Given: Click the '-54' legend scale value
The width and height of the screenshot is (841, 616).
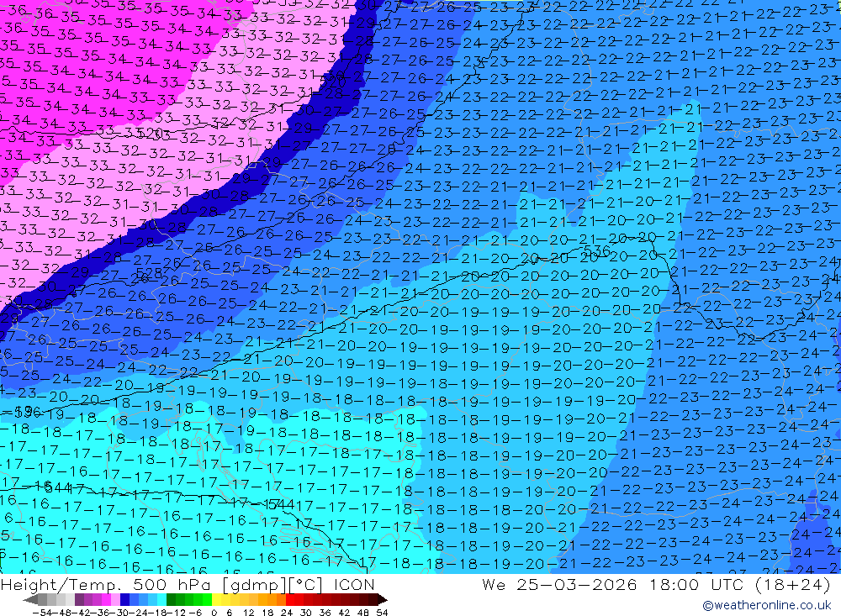Looking at the screenshot, I should pyautogui.click(x=42, y=613).
